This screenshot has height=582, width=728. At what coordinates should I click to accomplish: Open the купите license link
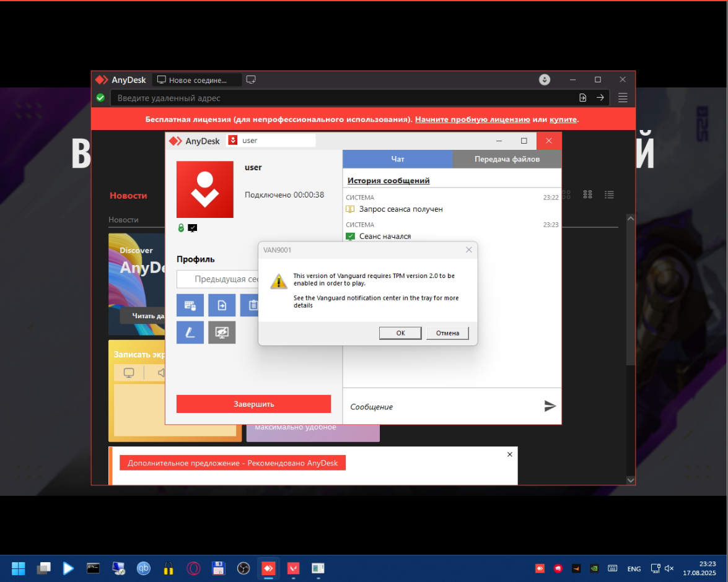pos(563,119)
